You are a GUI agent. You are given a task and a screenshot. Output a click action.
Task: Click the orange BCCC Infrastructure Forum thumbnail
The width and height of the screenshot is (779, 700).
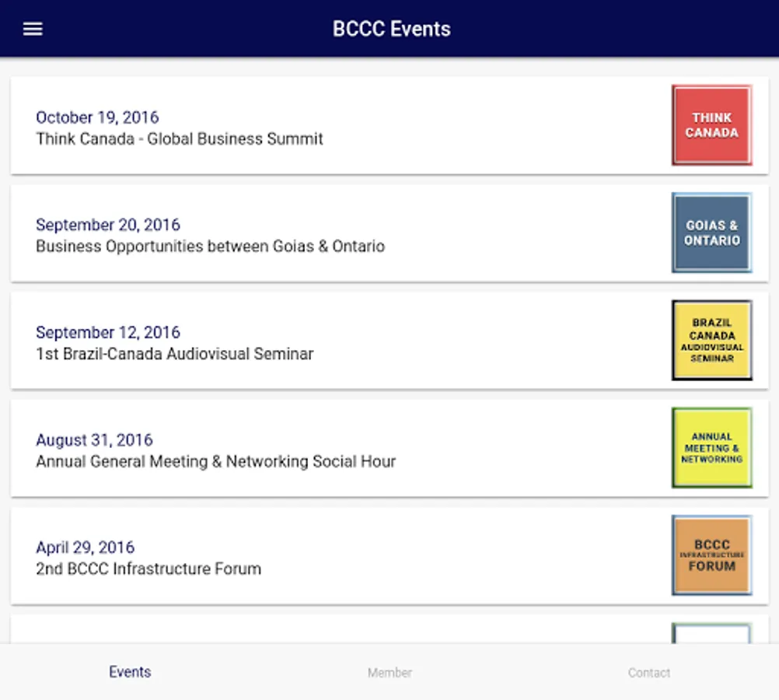tap(711, 555)
